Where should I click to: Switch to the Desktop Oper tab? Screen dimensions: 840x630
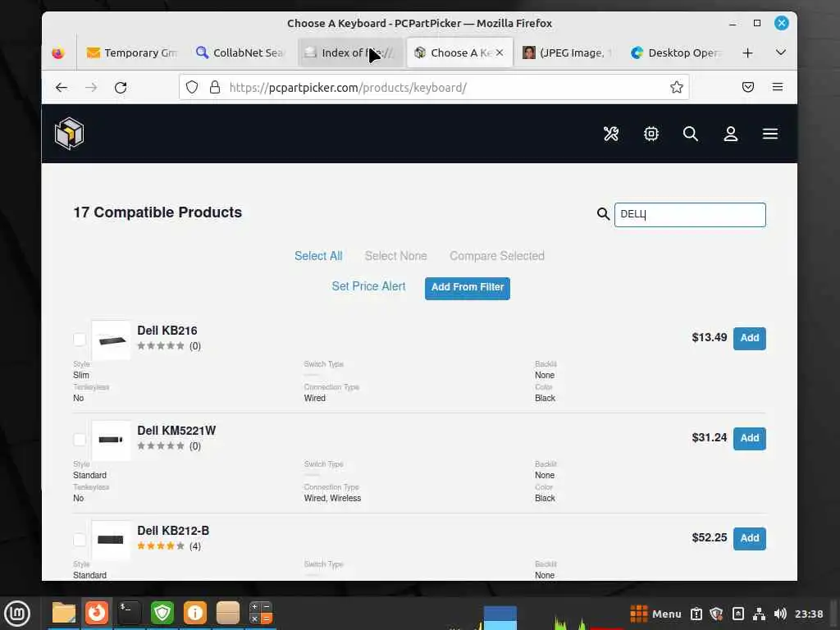677,52
